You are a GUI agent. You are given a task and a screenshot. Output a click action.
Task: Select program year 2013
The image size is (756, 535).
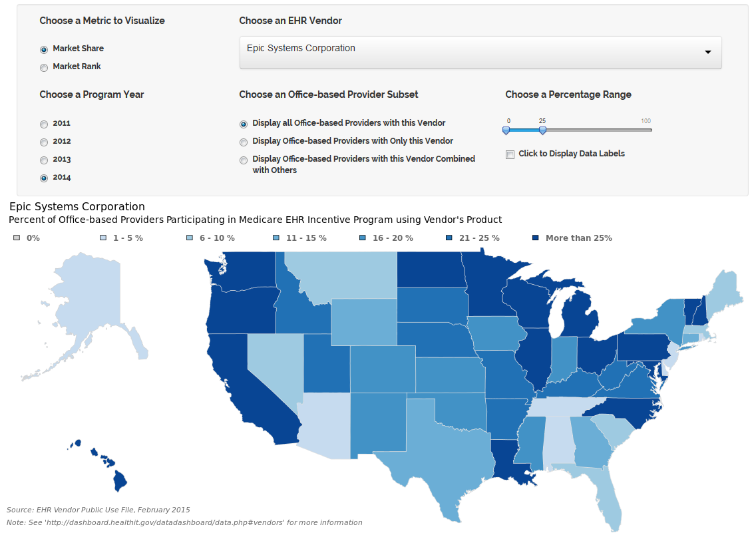click(x=44, y=160)
